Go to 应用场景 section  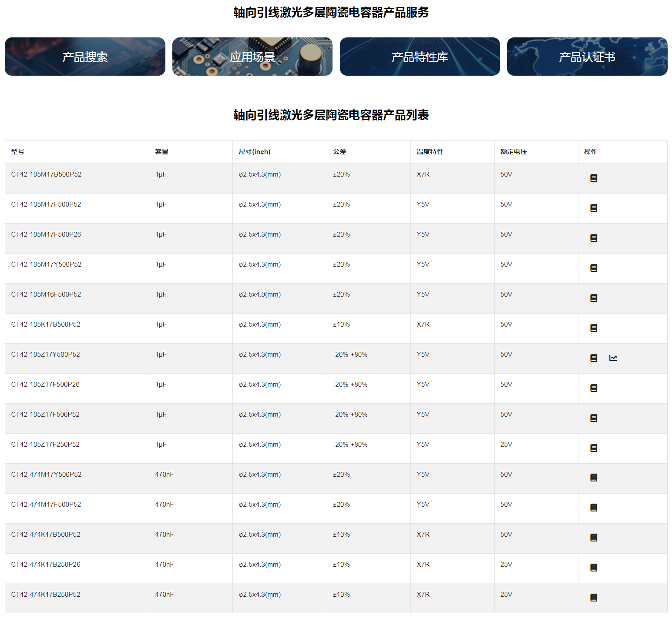point(252,57)
